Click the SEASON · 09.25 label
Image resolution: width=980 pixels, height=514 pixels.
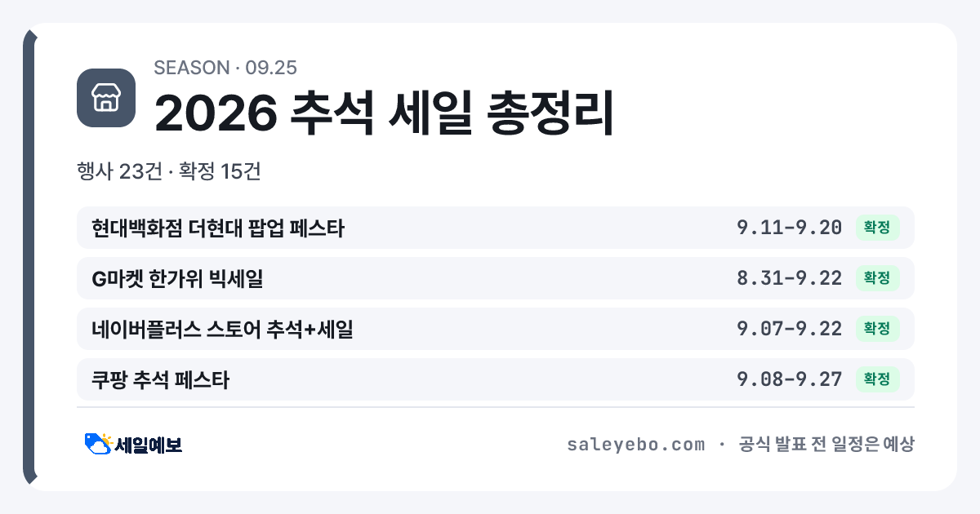tap(225, 68)
